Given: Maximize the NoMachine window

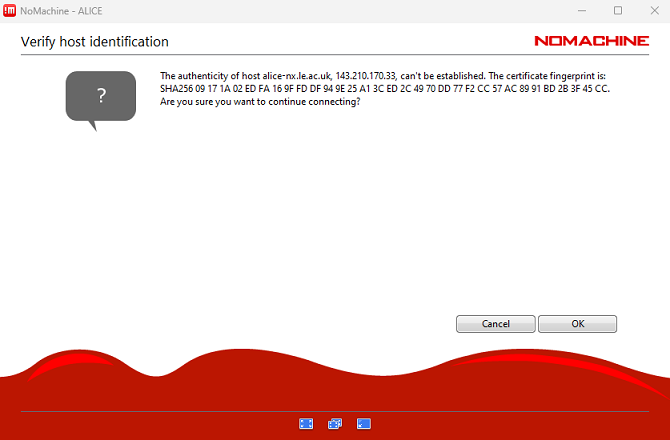Looking at the screenshot, I should 618,11.
